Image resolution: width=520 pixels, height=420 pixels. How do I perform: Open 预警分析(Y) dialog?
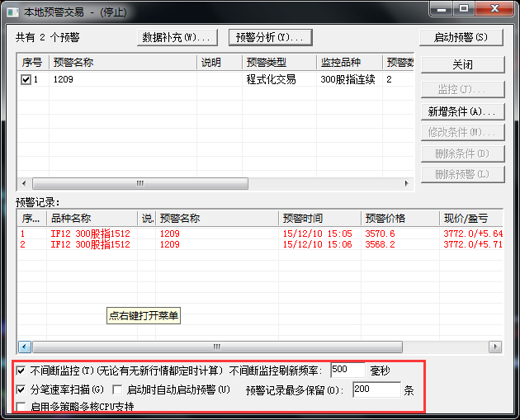pos(270,37)
